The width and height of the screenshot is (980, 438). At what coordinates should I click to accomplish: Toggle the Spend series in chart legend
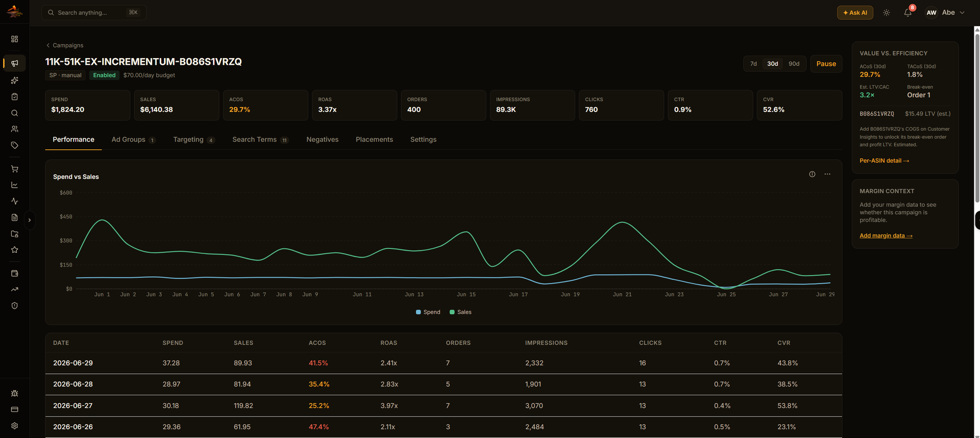[428, 312]
